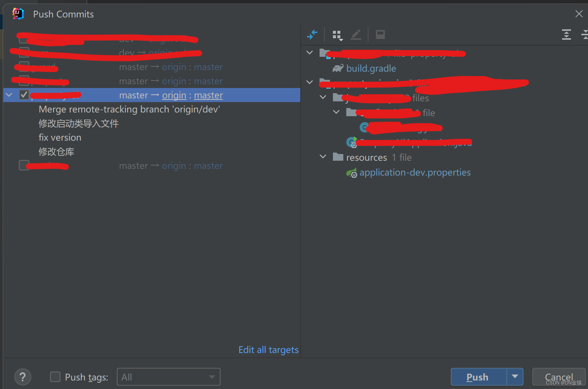Click the Edit Source pencil icon
The height and width of the screenshot is (389, 588).
point(356,35)
